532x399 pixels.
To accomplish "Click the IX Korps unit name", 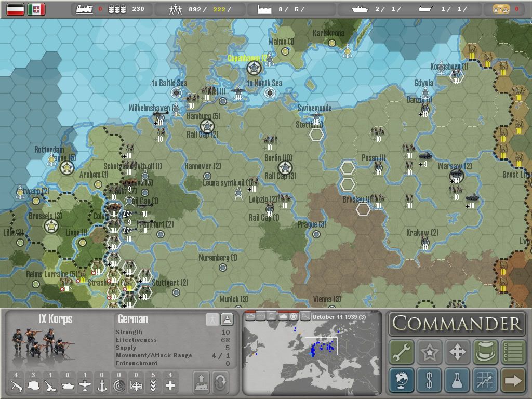I will point(56,319).
